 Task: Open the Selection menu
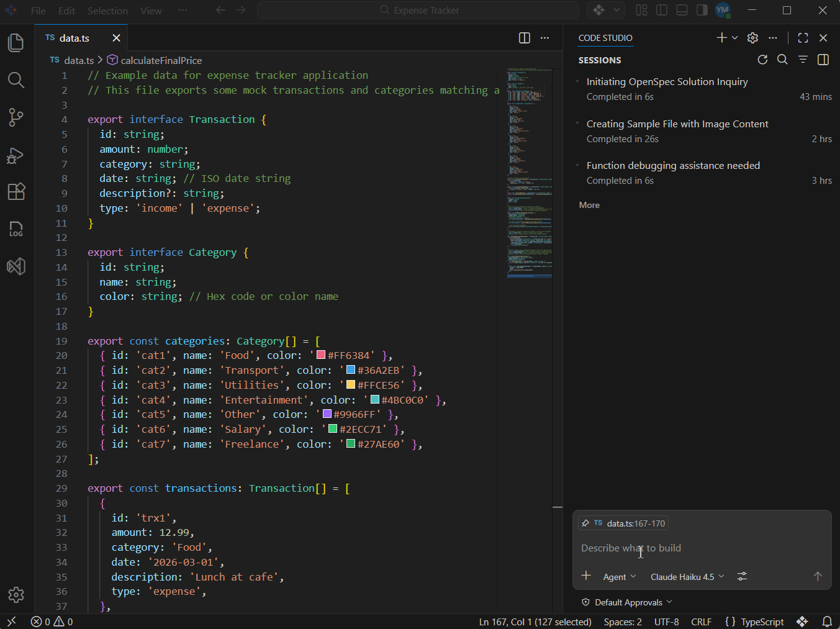click(x=107, y=11)
